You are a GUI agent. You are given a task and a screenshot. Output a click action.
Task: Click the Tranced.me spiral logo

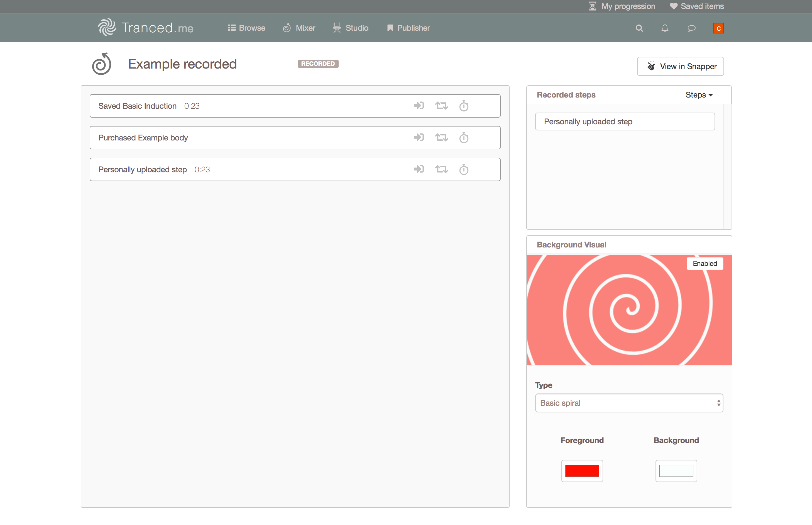click(107, 27)
